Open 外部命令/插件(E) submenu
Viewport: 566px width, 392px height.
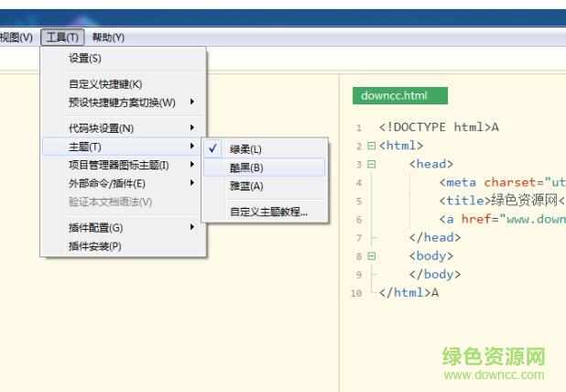tap(106, 183)
